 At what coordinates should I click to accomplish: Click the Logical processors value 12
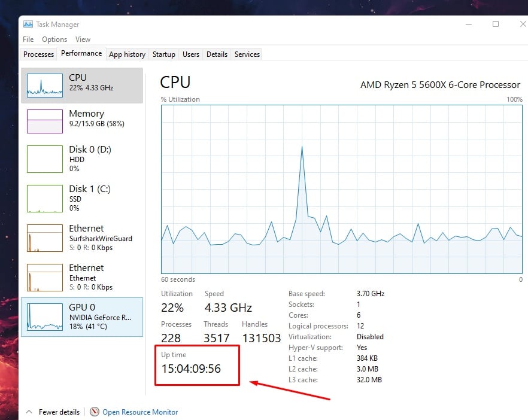[x=360, y=325]
